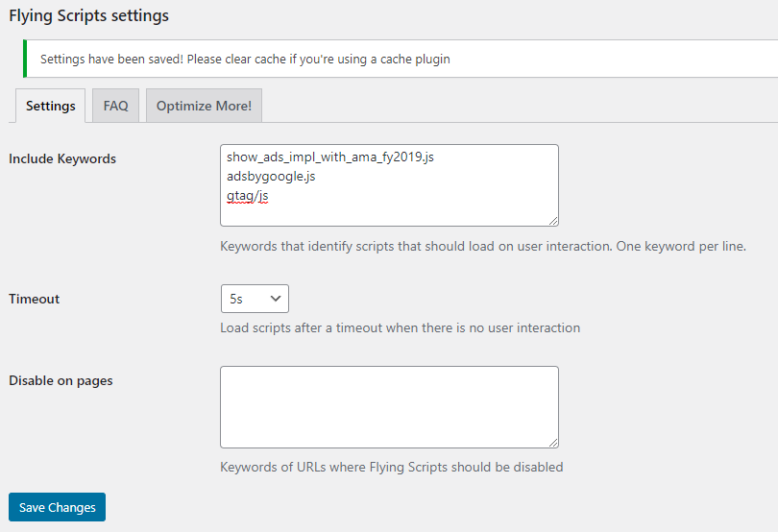Viewport: 778px width, 532px height.
Task: Click the chevron arrow in Timeout select
Action: coord(276,299)
